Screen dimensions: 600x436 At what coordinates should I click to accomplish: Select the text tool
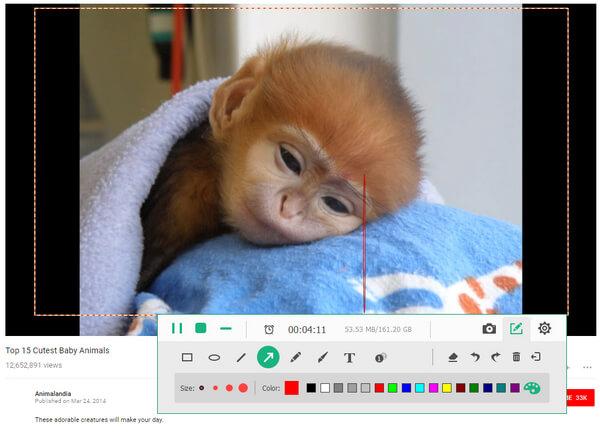(349, 357)
